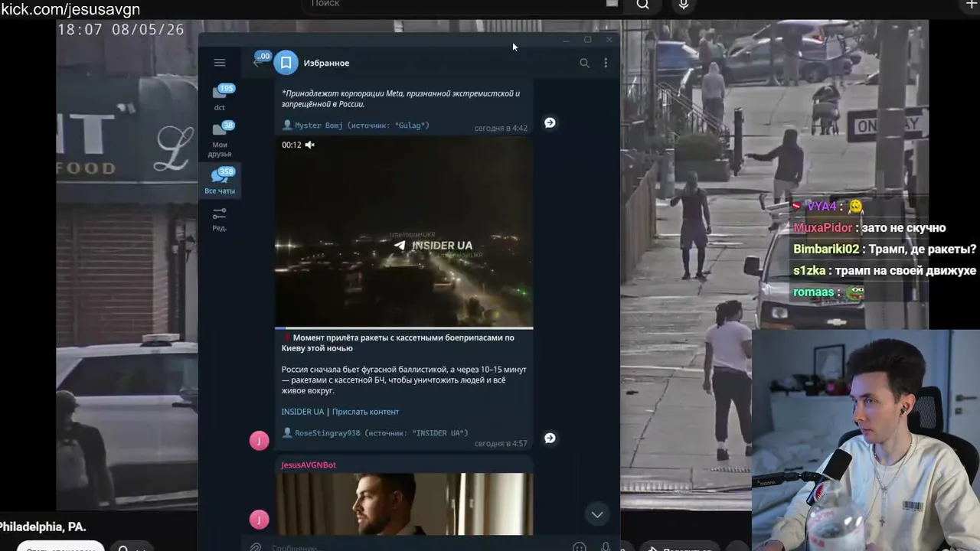Open the dct chat folder

pos(220,97)
